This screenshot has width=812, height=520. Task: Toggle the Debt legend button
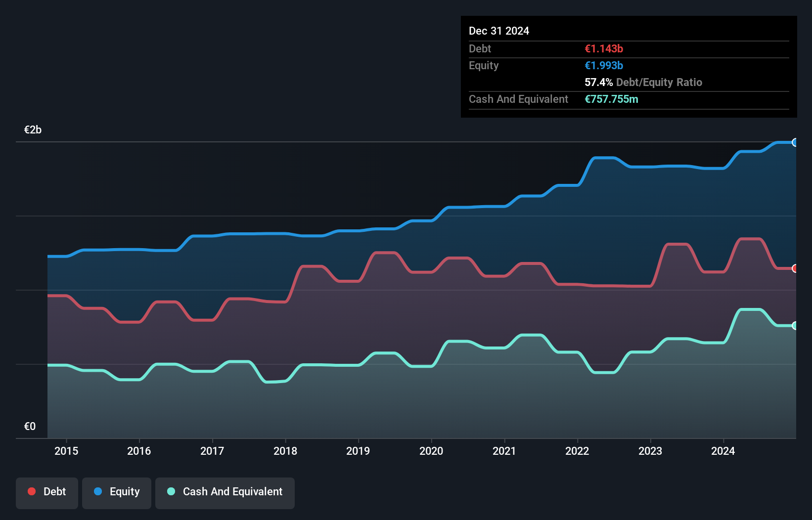coord(47,493)
